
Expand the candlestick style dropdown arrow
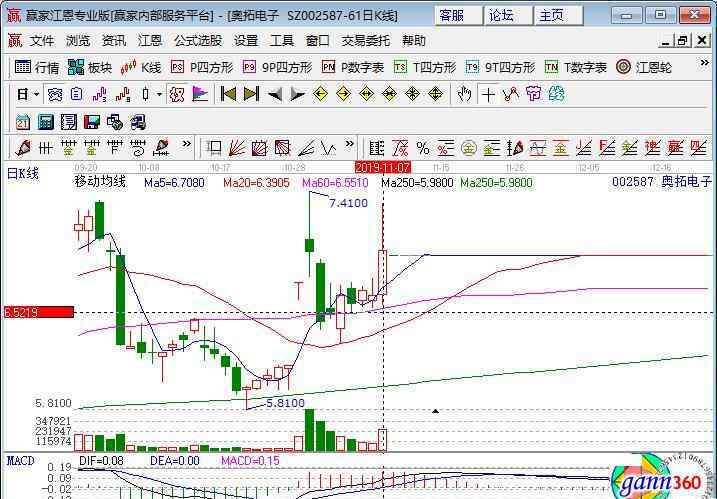click(x=159, y=94)
